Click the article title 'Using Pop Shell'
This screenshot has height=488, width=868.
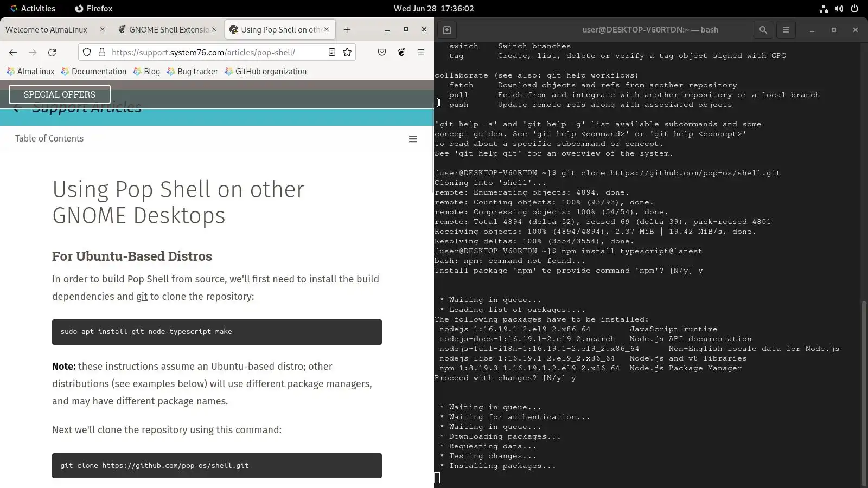pos(178,202)
